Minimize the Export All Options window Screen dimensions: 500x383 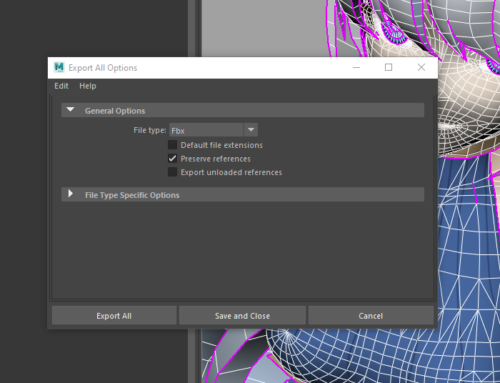point(356,68)
